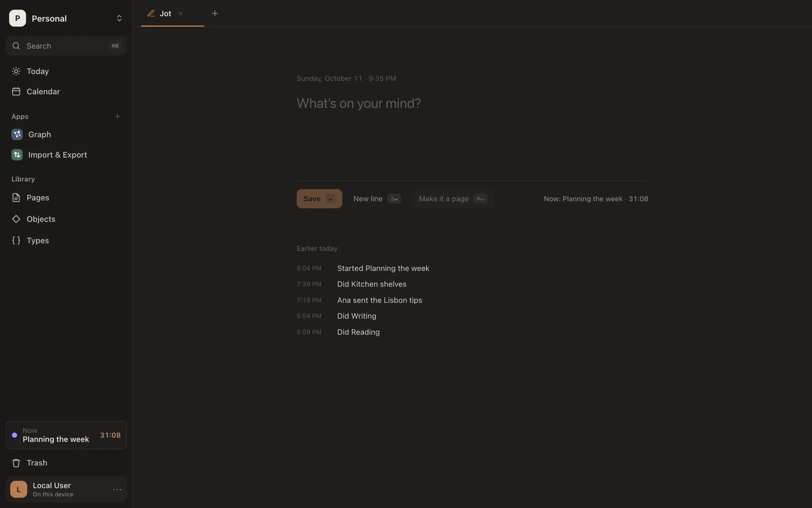Click the 5:09 PM timestamp

(x=309, y=332)
